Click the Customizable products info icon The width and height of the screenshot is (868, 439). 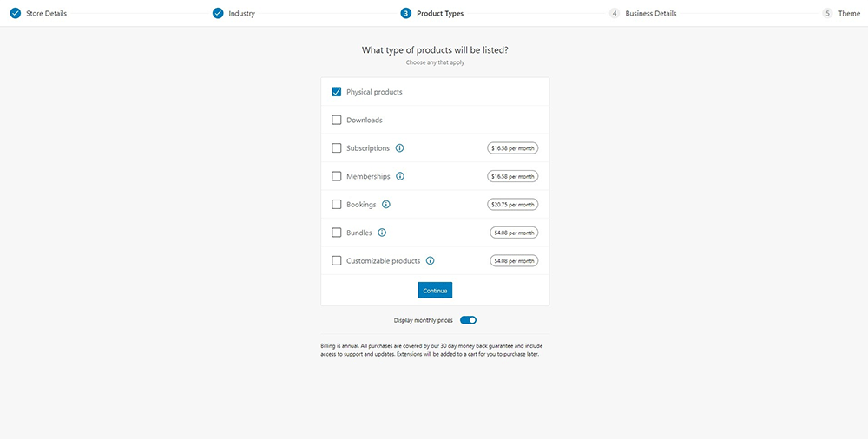[x=430, y=260]
